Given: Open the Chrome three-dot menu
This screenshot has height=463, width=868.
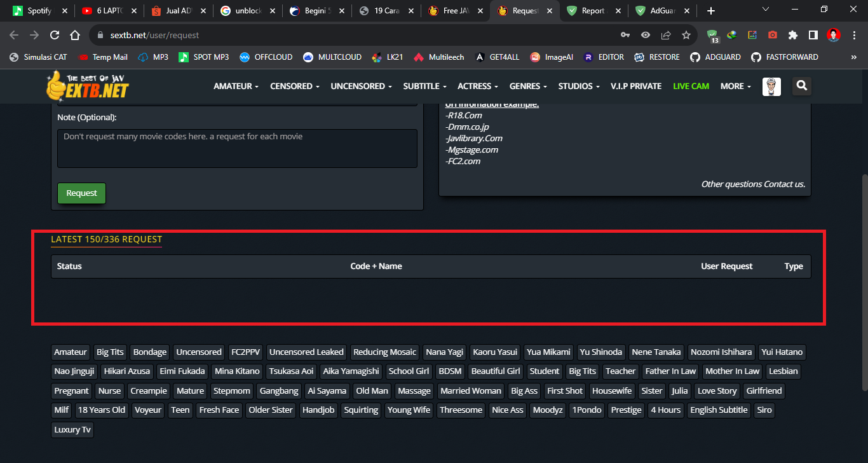Looking at the screenshot, I should 854,35.
